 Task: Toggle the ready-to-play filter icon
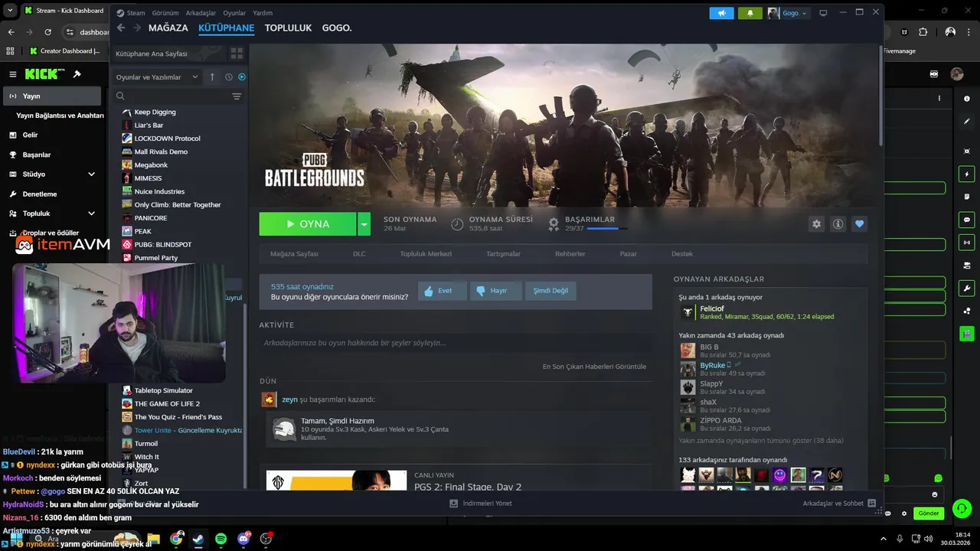[242, 77]
